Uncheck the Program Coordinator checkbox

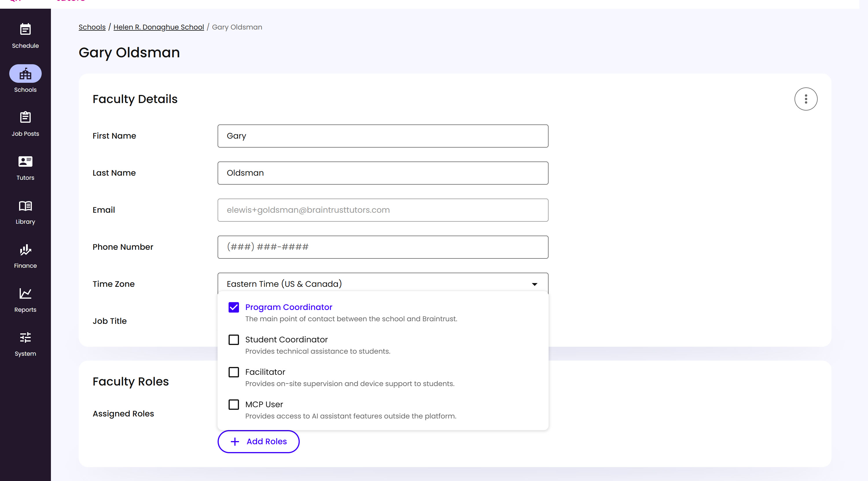click(233, 307)
